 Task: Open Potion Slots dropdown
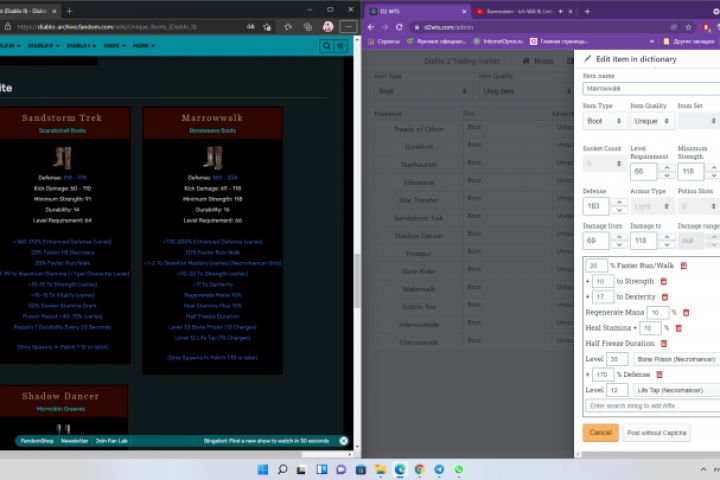(698, 207)
